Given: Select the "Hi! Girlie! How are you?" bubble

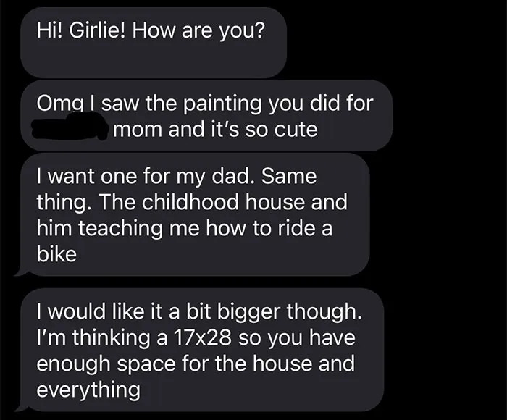Looking at the screenshot, I should click(x=154, y=42).
